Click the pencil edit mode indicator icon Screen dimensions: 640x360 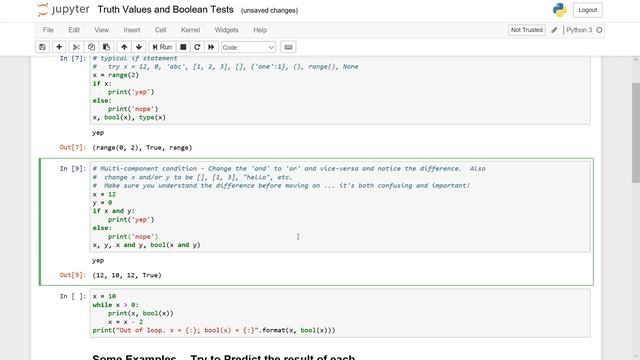[x=554, y=30]
